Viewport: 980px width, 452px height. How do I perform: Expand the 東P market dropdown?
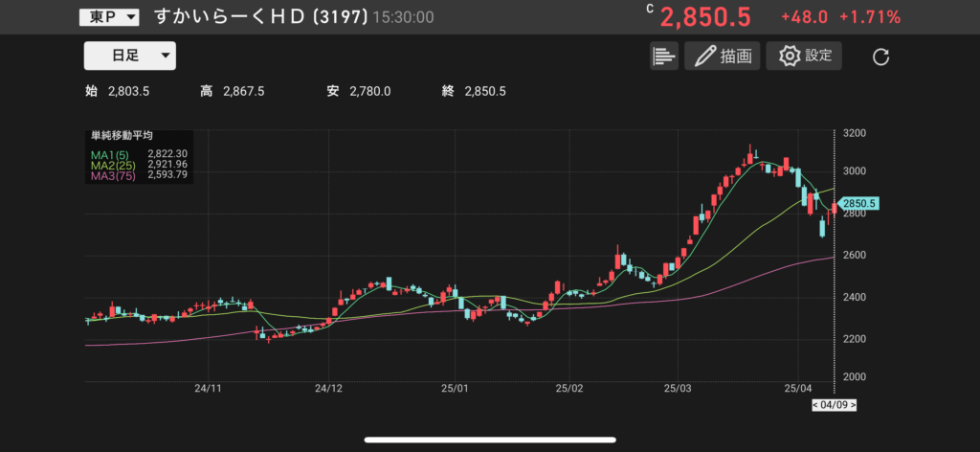pos(108,17)
